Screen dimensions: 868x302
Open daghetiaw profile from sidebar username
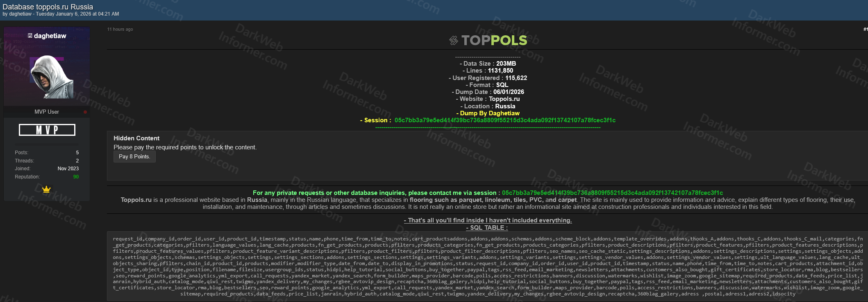(x=50, y=36)
